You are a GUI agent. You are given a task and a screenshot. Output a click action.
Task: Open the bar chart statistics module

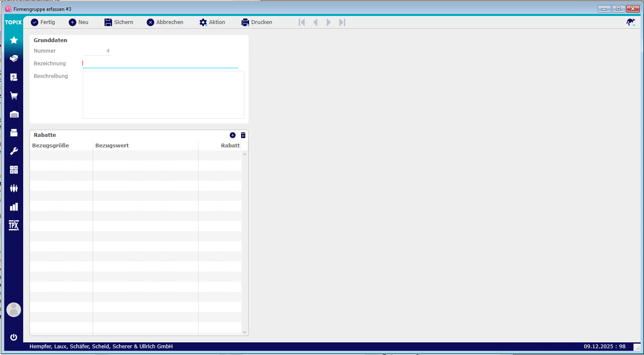tap(14, 207)
